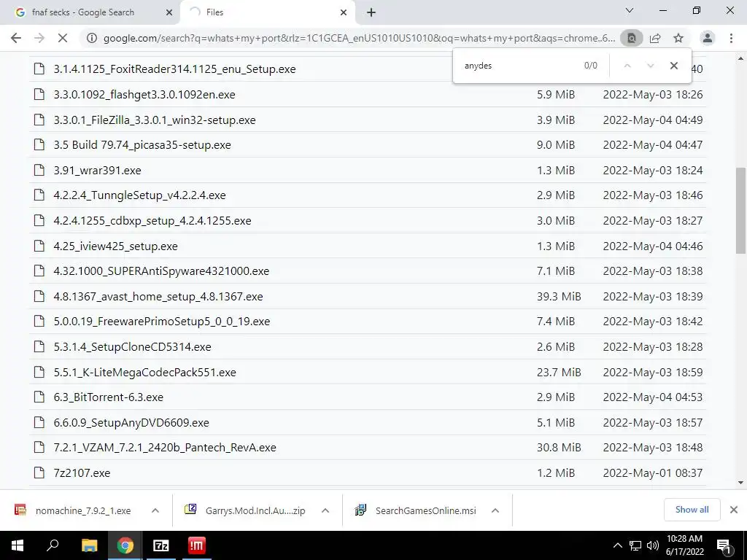Open 7-Zip from the taskbar
This screenshot has height=560, width=747.
tap(160, 545)
